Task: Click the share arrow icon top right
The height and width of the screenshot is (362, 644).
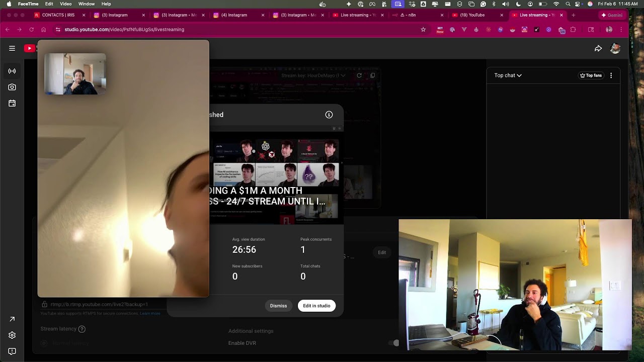Action: [598, 48]
